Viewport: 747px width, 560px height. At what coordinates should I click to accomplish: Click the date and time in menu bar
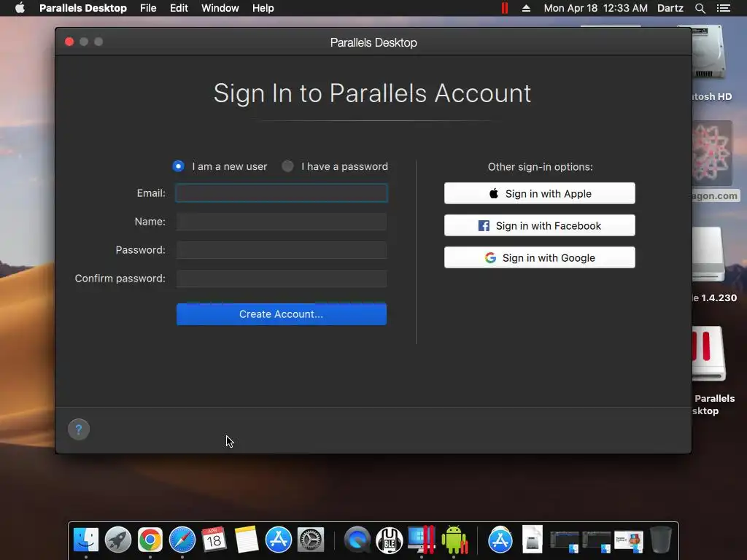pyautogui.click(x=595, y=8)
